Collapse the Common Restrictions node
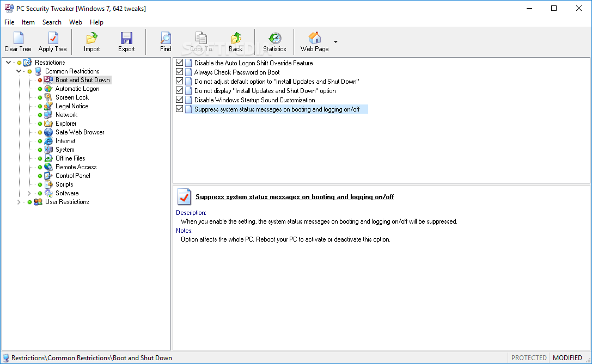This screenshot has width=592, height=364. (x=19, y=71)
